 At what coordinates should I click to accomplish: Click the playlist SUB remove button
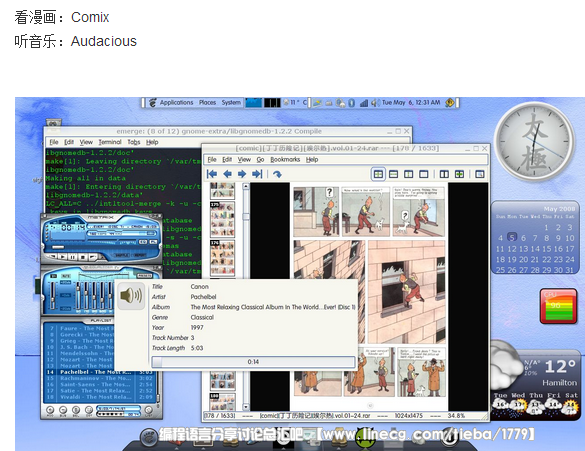click(63, 410)
